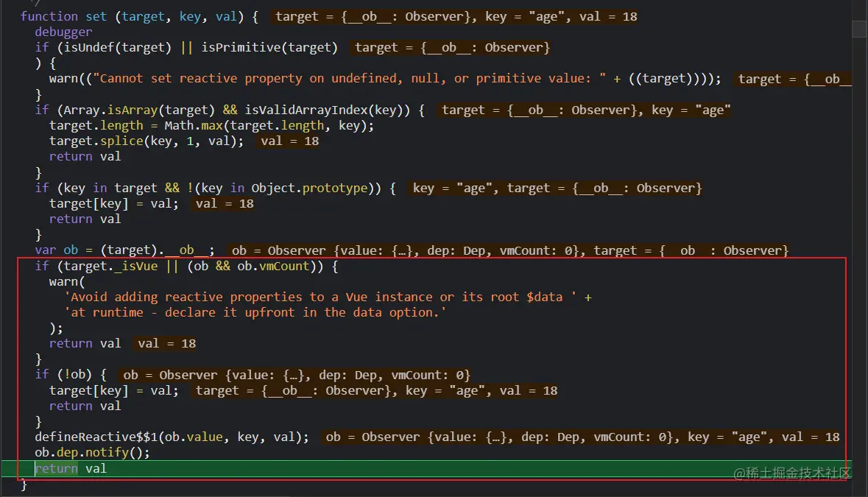The height and width of the screenshot is (497, 868).
Task: Click the 'if (!ob) {' line
Action: tap(71, 375)
